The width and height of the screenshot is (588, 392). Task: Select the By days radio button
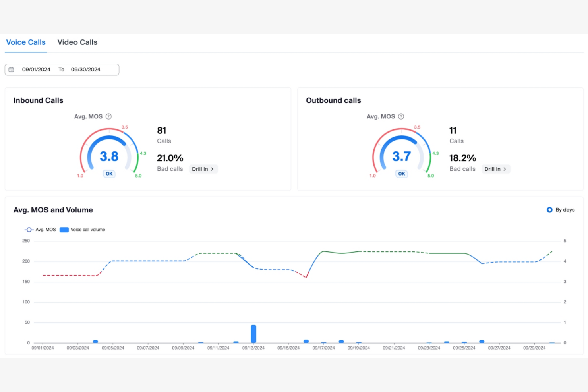(549, 210)
